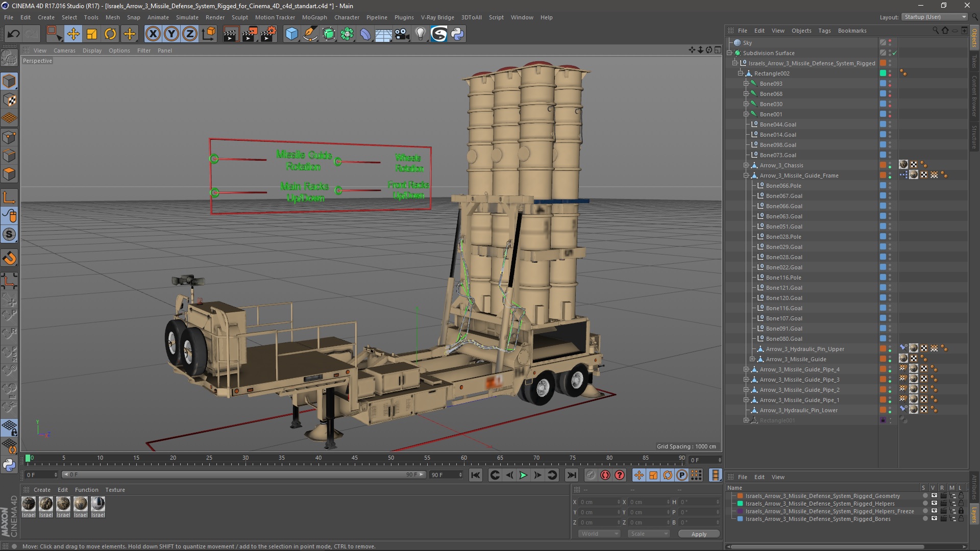Expand the Bone093 hierarchy
Screen dimensions: 980x551
[746, 84]
